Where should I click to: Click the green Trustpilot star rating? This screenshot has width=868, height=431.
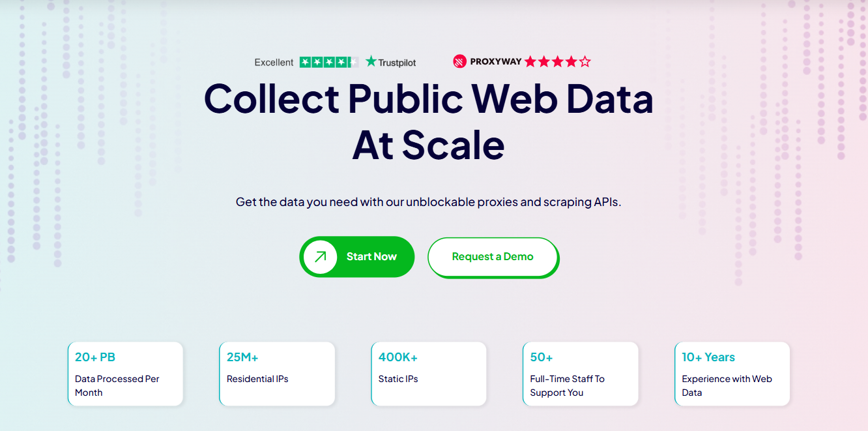coord(329,62)
